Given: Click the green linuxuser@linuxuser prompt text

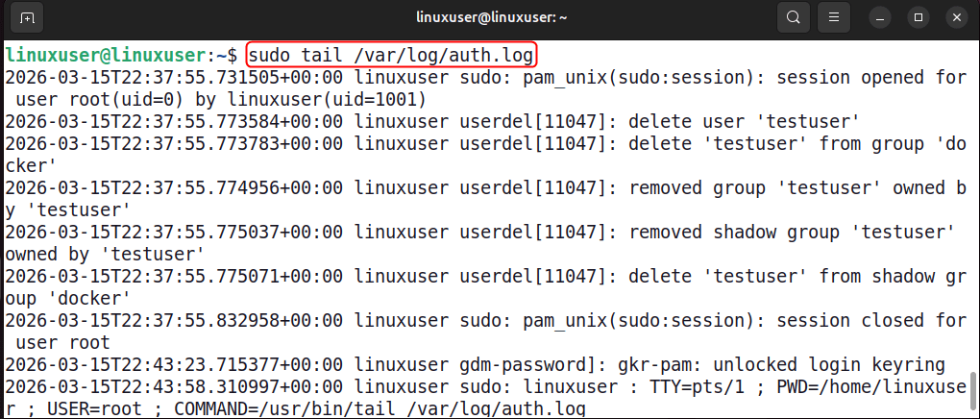Looking at the screenshot, I should pyautogui.click(x=106, y=54).
